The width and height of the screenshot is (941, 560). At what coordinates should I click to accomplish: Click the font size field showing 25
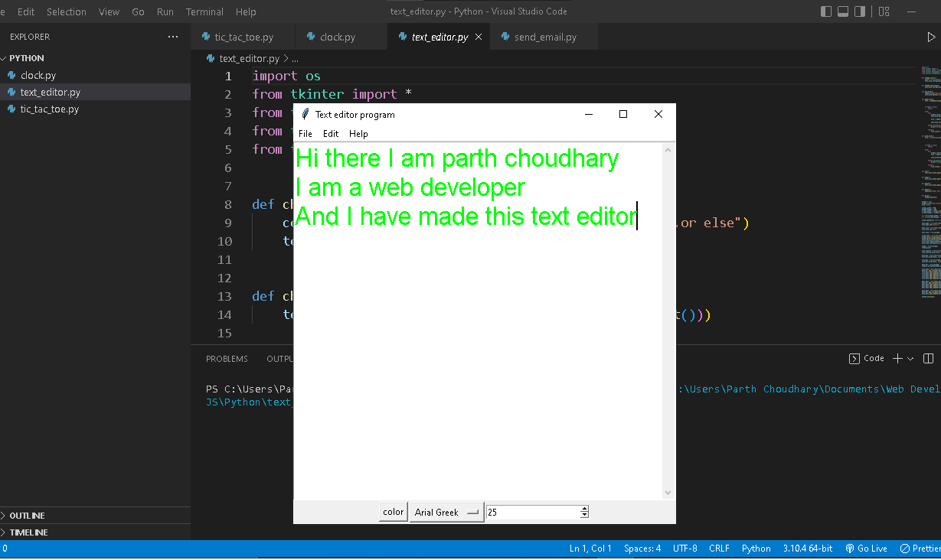(533, 513)
